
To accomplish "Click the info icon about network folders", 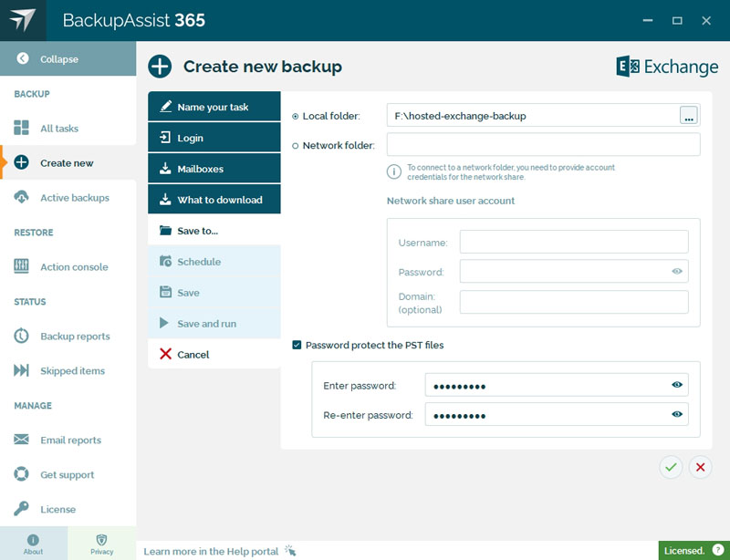I will click(x=394, y=171).
